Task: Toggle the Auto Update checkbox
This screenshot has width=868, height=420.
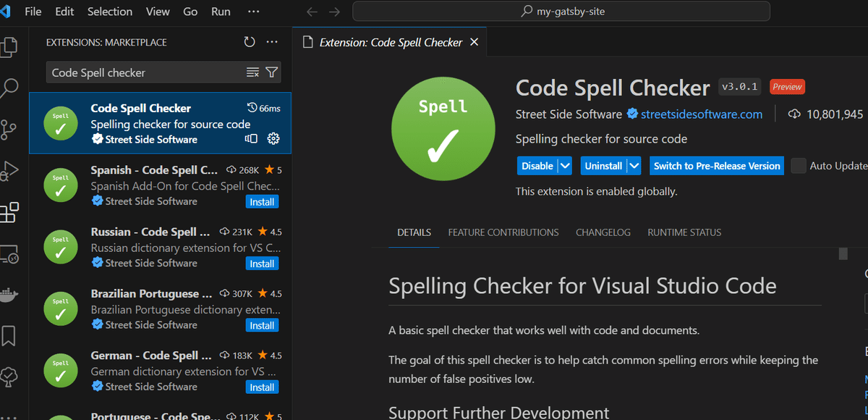Action: (799, 166)
